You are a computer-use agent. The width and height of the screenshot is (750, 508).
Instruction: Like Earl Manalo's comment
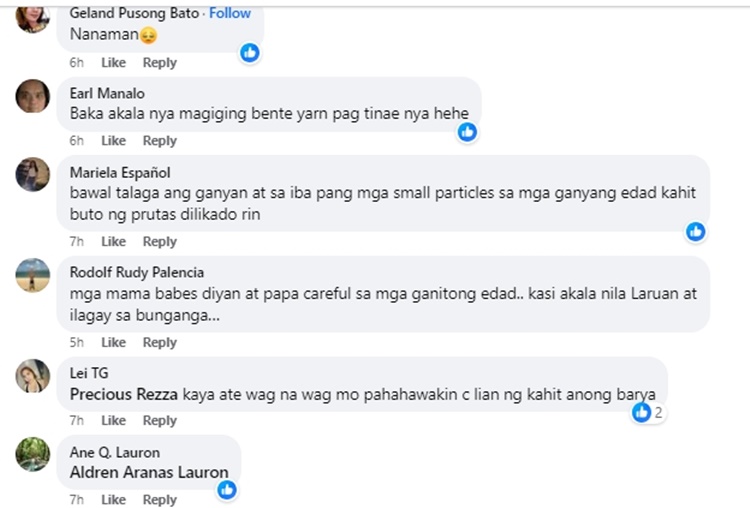coord(113,141)
